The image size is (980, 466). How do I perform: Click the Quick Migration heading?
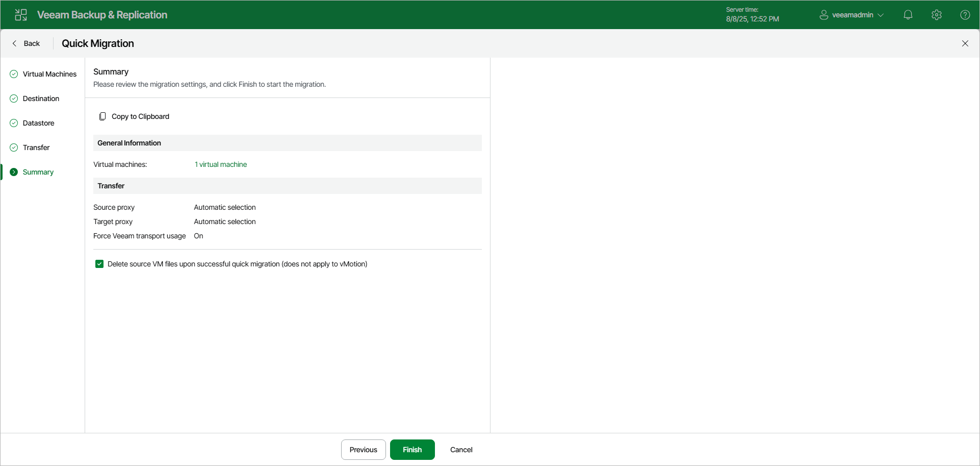(98, 43)
